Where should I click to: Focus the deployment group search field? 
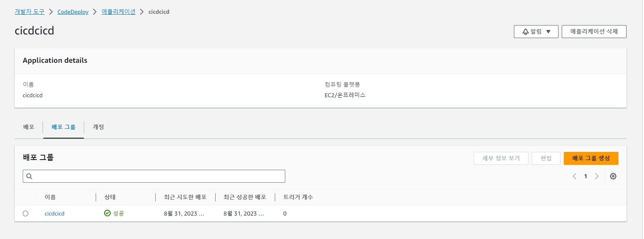154,176
